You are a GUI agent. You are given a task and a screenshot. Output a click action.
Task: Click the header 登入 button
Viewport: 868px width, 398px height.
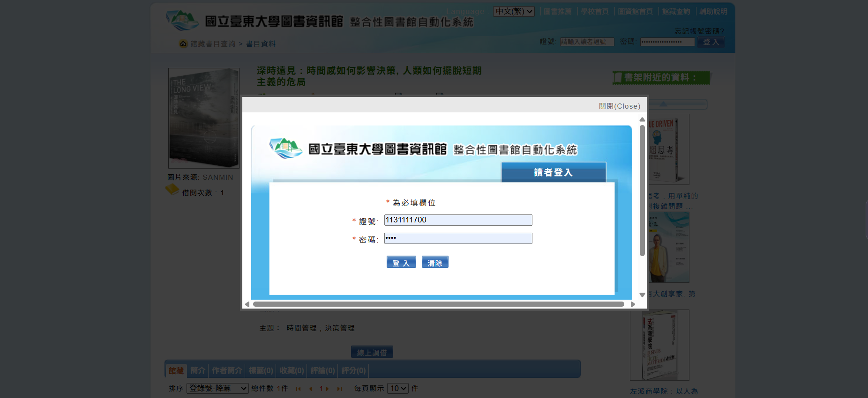pyautogui.click(x=711, y=42)
